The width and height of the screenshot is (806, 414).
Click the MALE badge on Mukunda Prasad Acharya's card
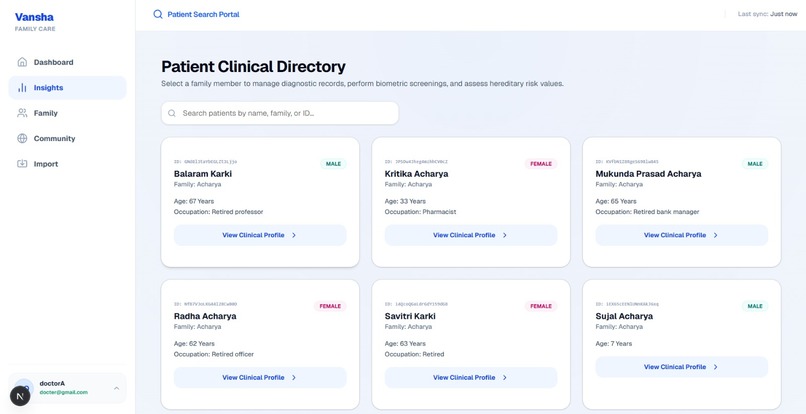point(755,164)
